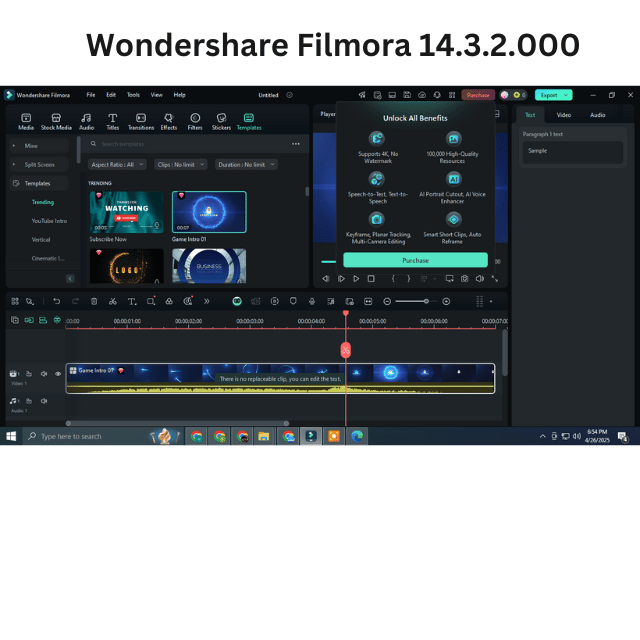Expand the Split Screen category
Viewport: 640px width, 640px height.
(14, 164)
